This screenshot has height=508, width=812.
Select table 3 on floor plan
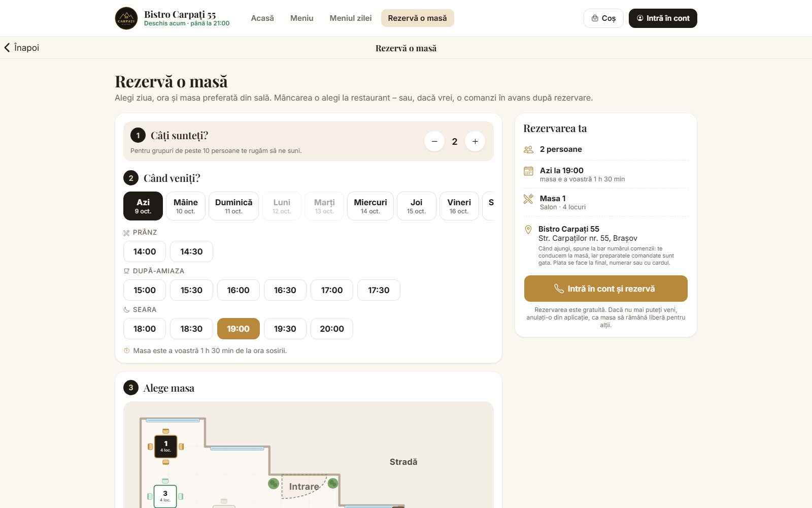[165, 496]
